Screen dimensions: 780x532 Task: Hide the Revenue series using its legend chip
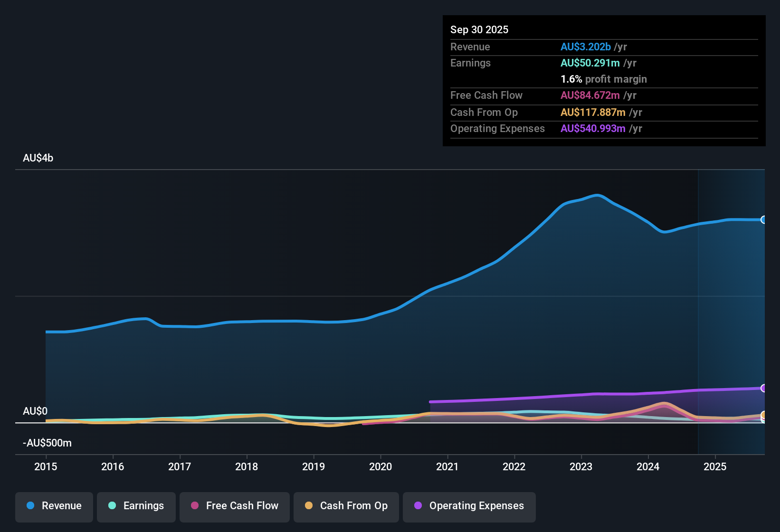pyautogui.click(x=54, y=506)
